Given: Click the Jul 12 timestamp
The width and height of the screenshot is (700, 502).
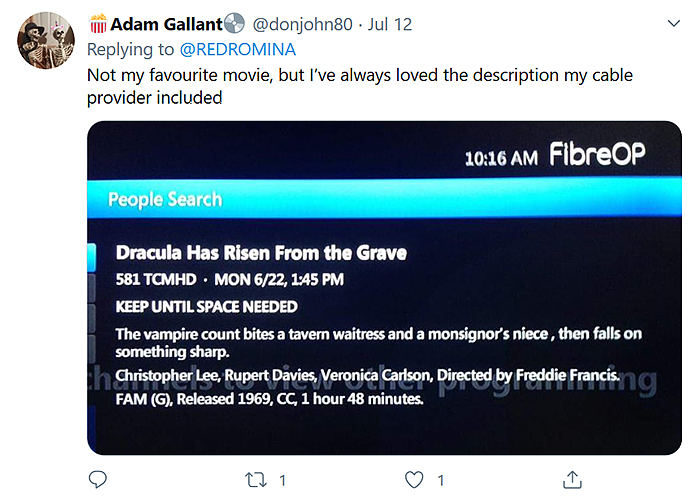Looking at the screenshot, I should [x=391, y=24].
